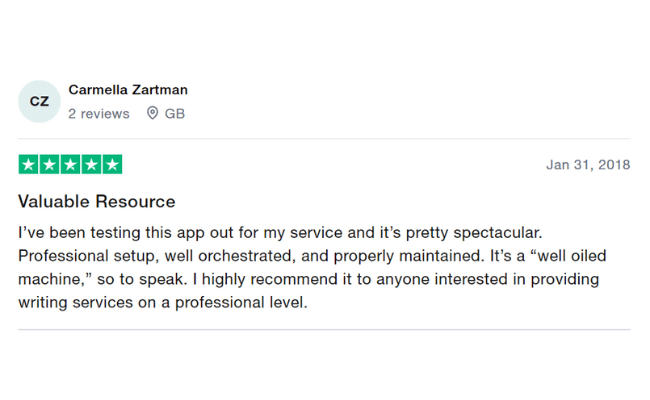Click the 'Professional setup' text line
Screen dimensions: 650x400
point(313,256)
